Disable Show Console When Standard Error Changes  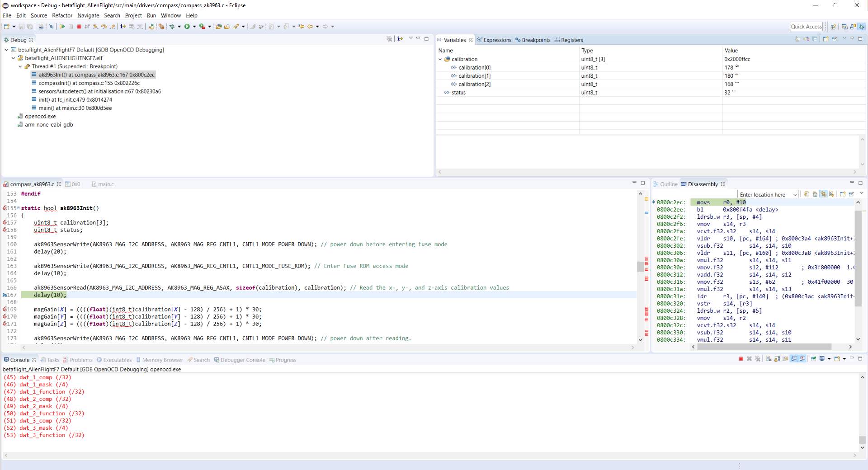[x=803, y=360]
